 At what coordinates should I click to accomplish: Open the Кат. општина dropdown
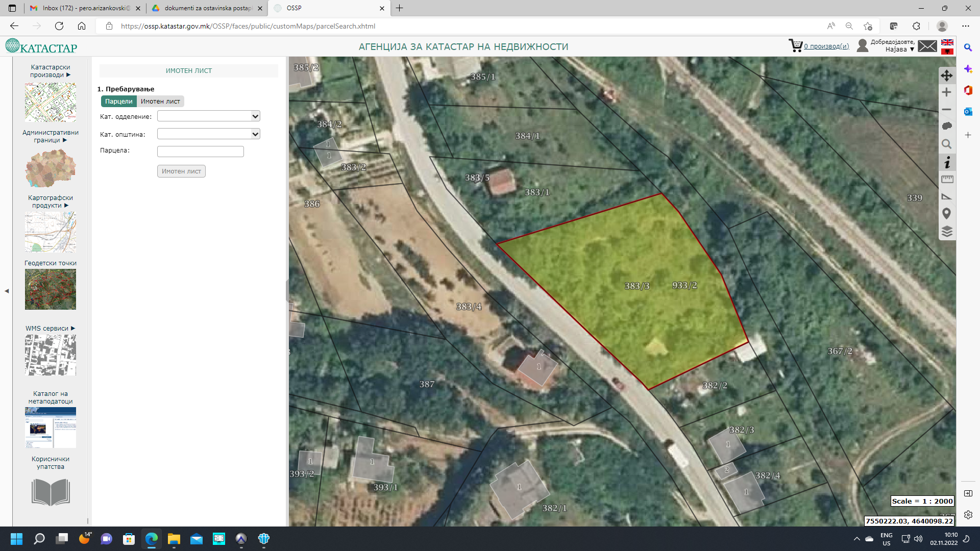[x=209, y=134]
